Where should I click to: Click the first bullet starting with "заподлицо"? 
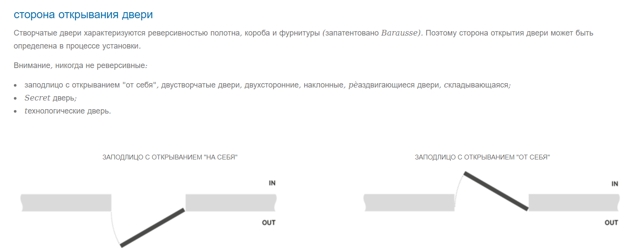[267, 85]
